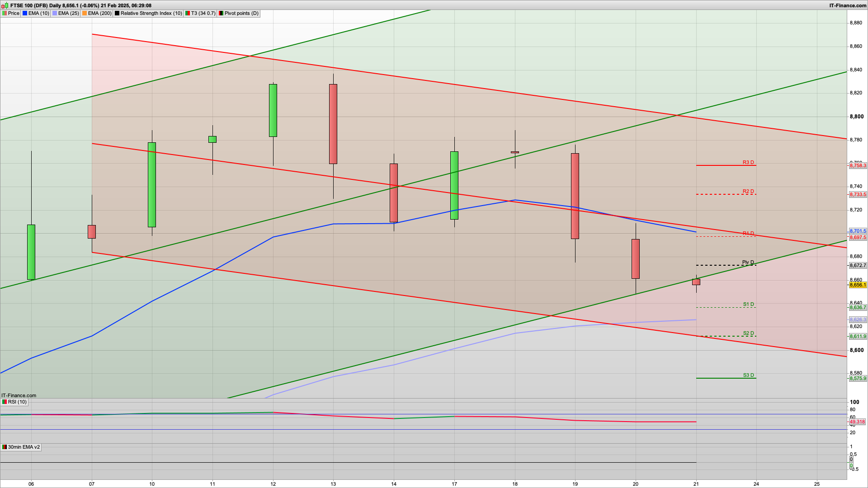Click the yellow current price label 8,656.1
This screenshot has width=868, height=488.
[x=858, y=285]
